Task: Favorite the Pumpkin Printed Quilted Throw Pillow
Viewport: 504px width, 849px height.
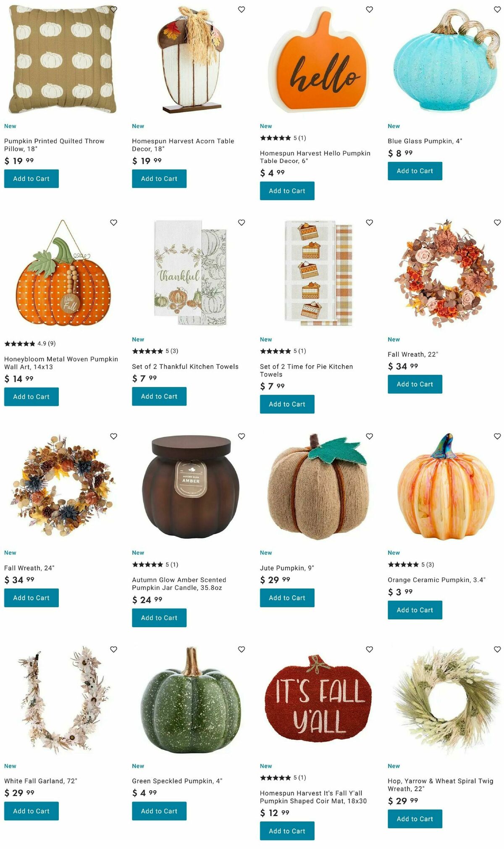Action: tap(113, 9)
